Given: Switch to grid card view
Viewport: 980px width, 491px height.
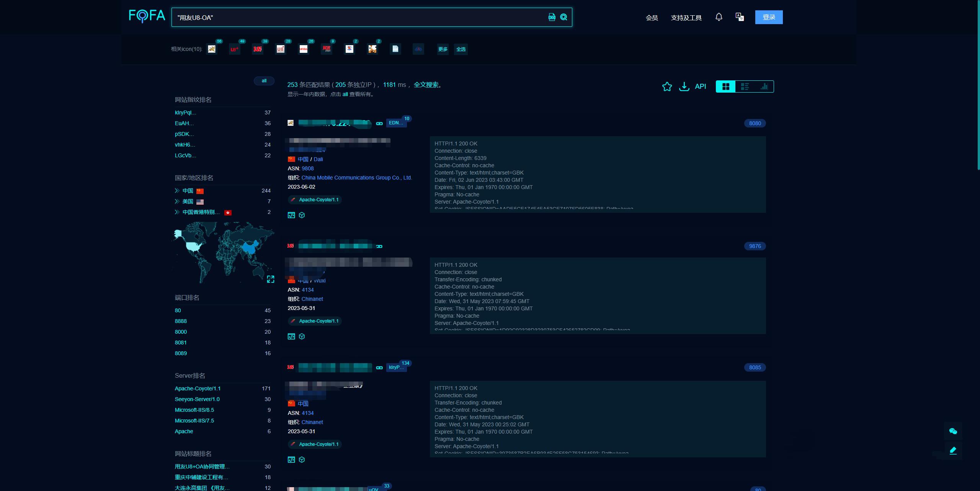Looking at the screenshot, I should 726,86.
